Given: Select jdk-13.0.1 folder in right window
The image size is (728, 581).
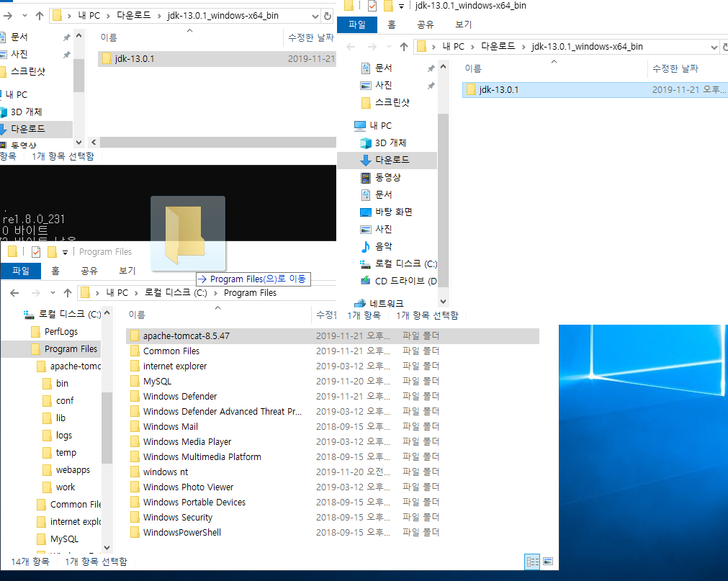Looking at the screenshot, I should coord(595,89).
